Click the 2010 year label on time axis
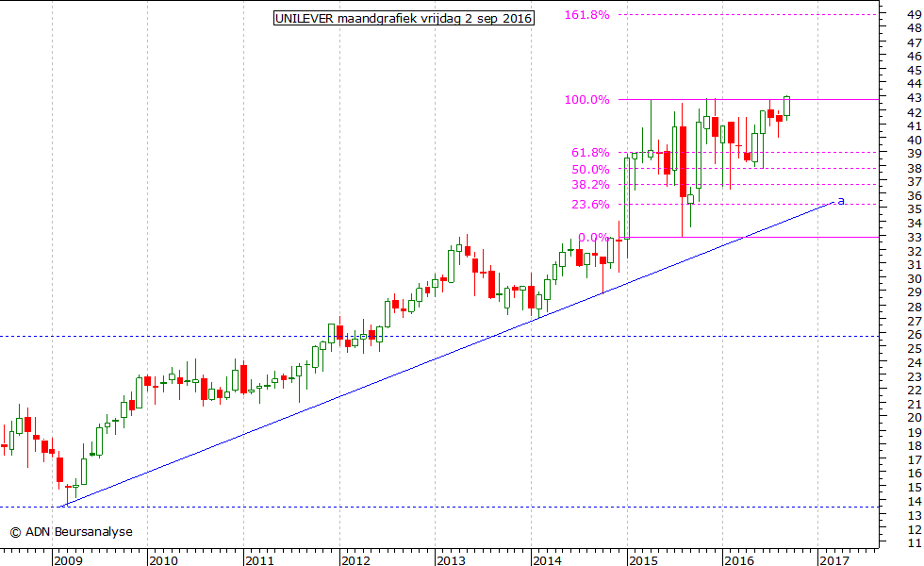 [163, 560]
